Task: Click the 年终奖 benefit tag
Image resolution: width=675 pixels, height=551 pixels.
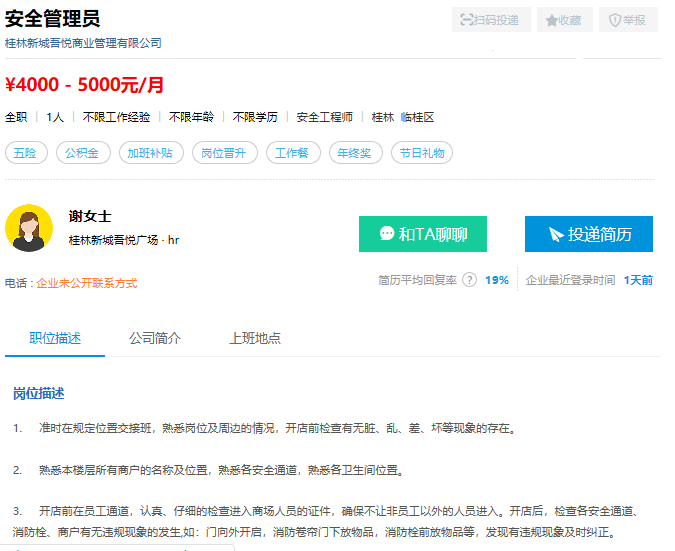Action: 356,153
